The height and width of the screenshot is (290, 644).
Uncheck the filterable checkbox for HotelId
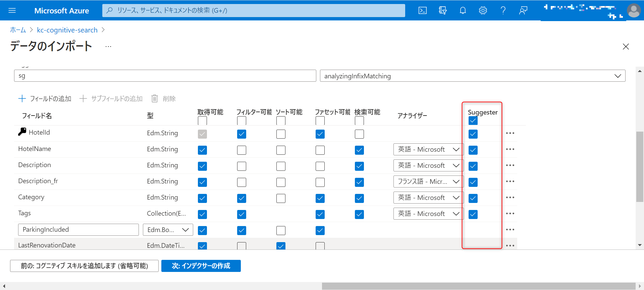pos(241,134)
